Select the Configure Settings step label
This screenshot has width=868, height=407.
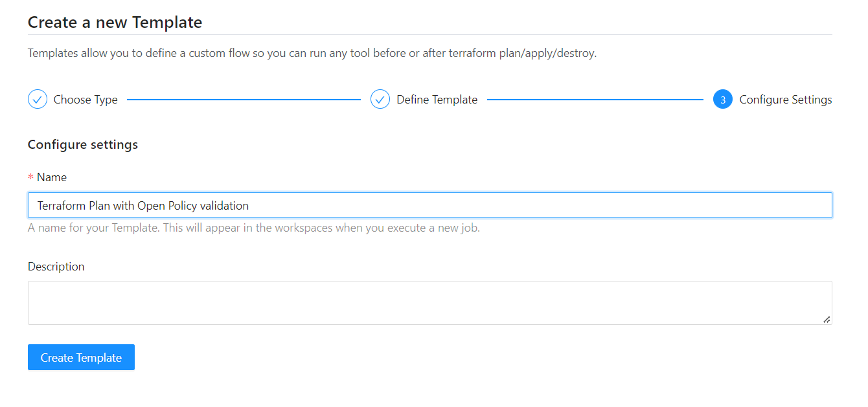(x=785, y=100)
